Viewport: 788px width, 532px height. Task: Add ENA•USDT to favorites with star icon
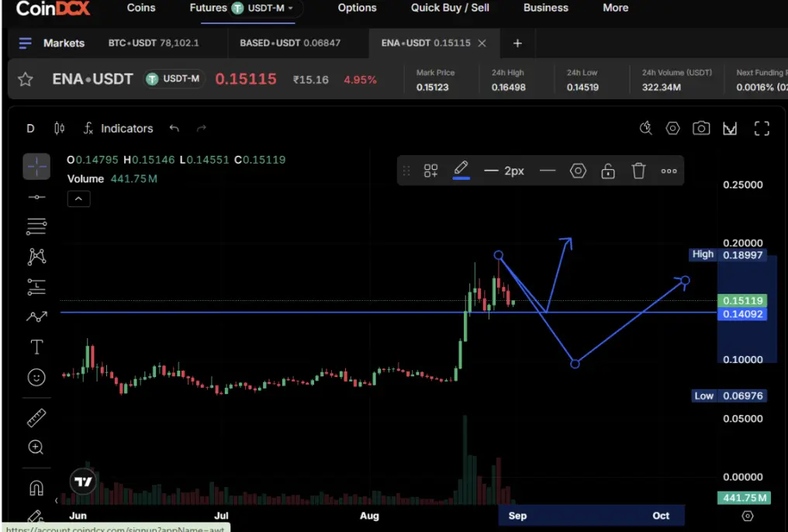tap(25, 79)
